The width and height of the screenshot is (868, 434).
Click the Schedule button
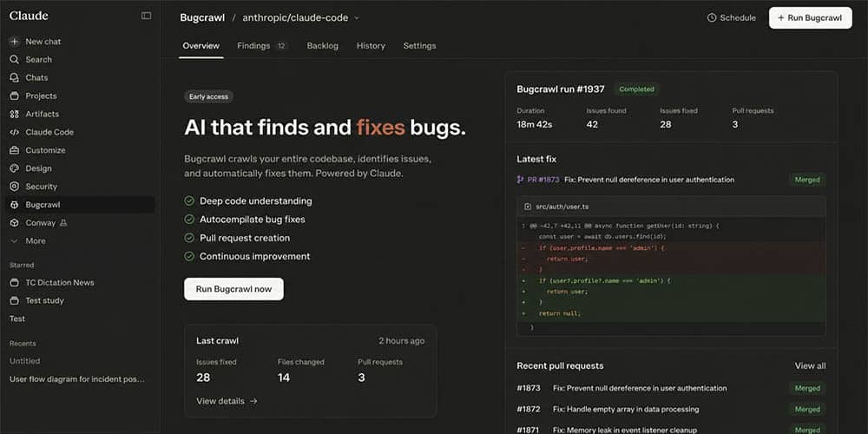click(x=731, y=17)
